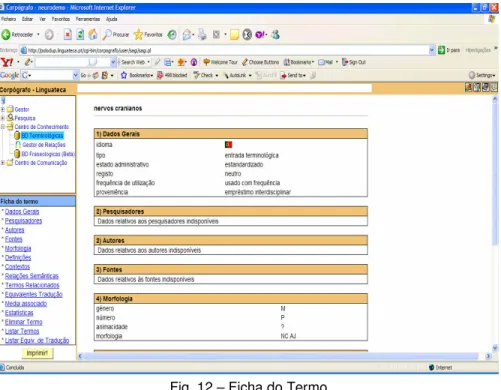Screen dimensions: 501x390
Task: Refresh the page with the reload icon
Action: pos(80,34)
